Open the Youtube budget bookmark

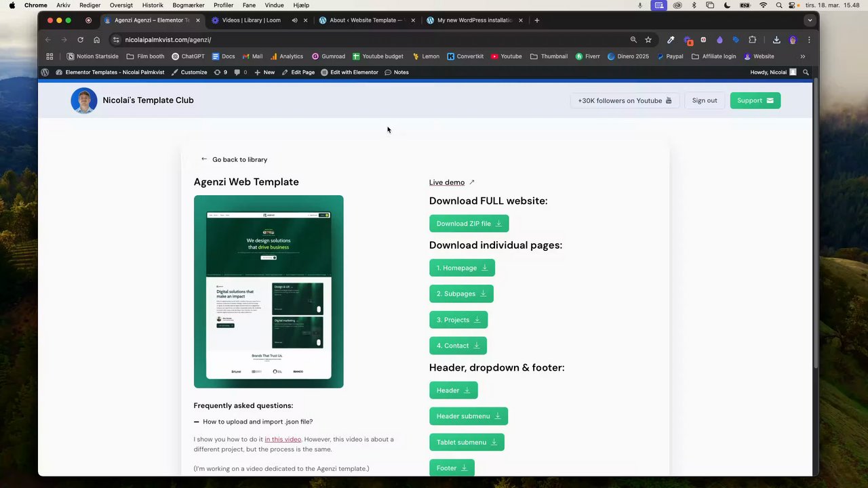(x=378, y=56)
